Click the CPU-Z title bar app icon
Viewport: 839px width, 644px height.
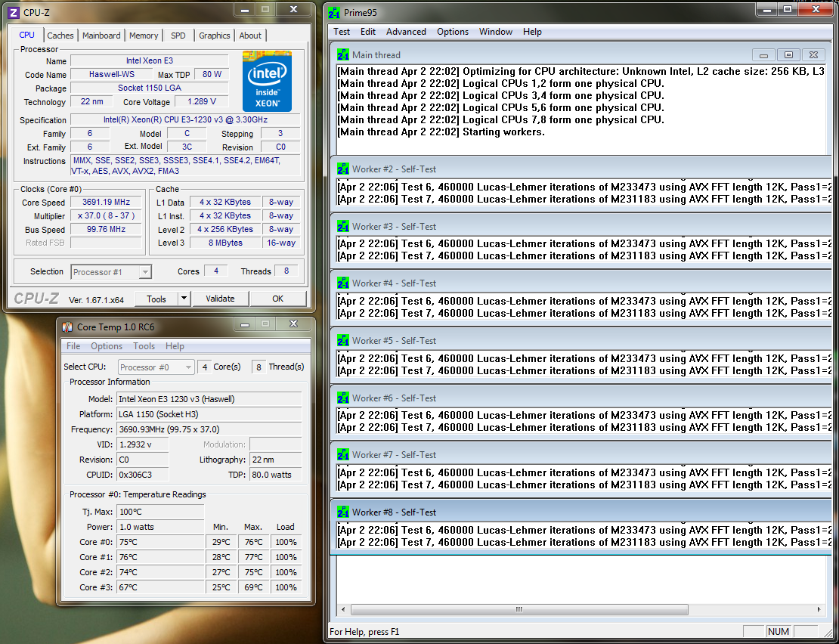click(x=14, y=12)
